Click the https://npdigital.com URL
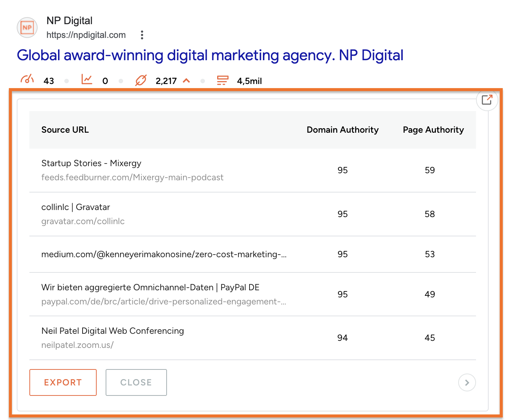The image size is (508, 420). pyautogui.click(x=86, y=35)
